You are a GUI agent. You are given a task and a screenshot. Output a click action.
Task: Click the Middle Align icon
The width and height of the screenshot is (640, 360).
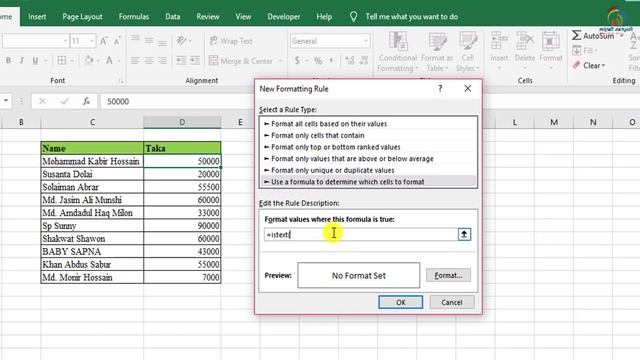[149, 40]
